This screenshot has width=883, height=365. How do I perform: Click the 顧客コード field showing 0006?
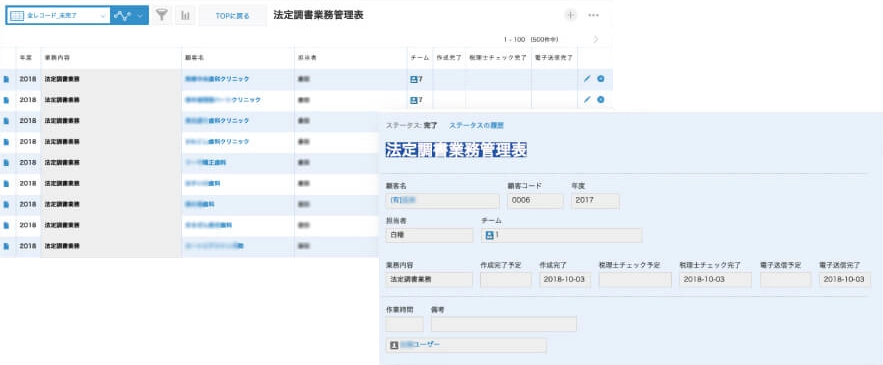(x=535, y=201)
